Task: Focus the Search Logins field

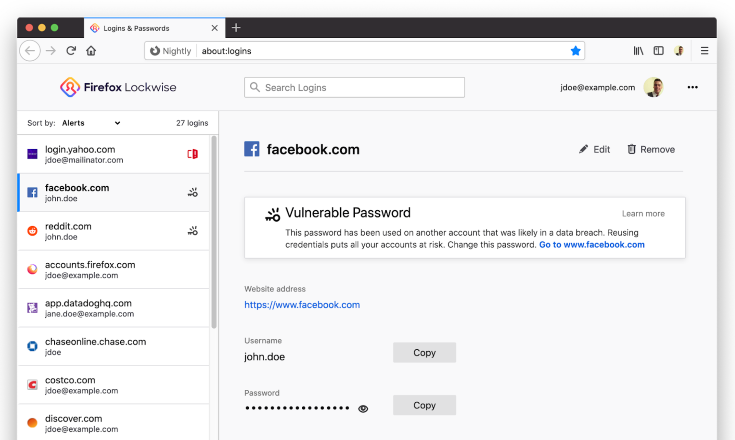Action: (x=354, y=88)
